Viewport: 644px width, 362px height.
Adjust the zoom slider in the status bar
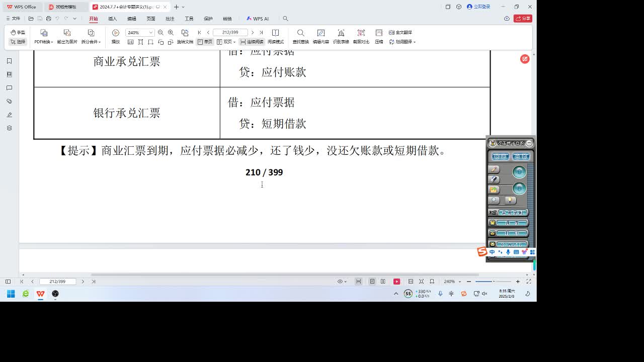pyautogui.click(x=493, y=282)
